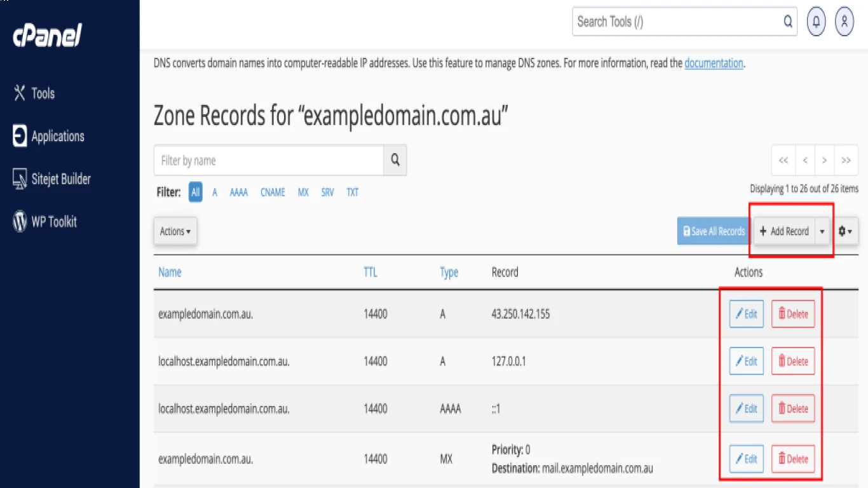Select mail.exampledomain.com.au destination text

(598, 469)
